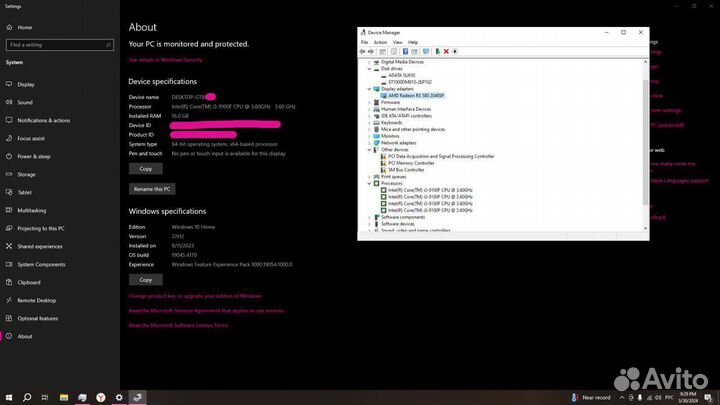The image size is (720, 405).
Task: Click the taskbar Search magnifier icon
Action: tap(27, 397)
